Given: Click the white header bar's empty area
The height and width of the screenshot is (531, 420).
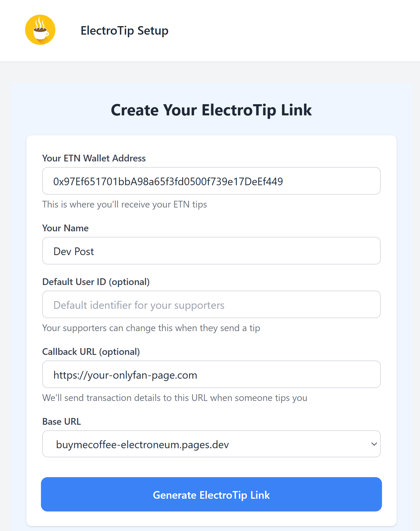Looking at the screenshot, I should pyautogui.click(x=294, y=31).
